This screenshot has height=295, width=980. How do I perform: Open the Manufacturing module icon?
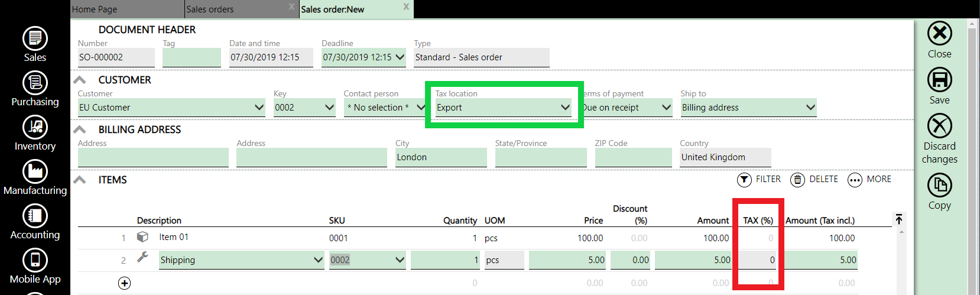pos(35,172)
